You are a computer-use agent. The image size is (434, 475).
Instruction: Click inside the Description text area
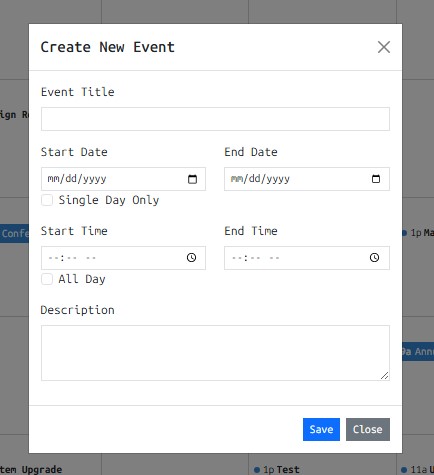(215, 353)
